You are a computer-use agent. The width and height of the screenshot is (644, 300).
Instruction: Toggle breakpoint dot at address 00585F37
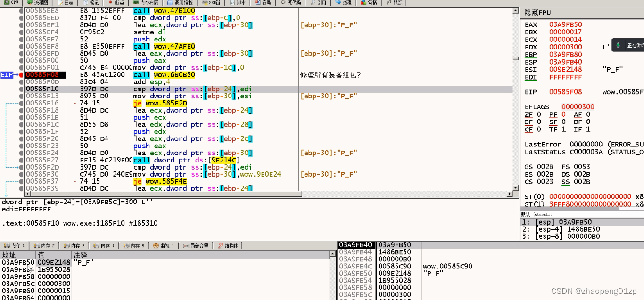tap(21, 181)
